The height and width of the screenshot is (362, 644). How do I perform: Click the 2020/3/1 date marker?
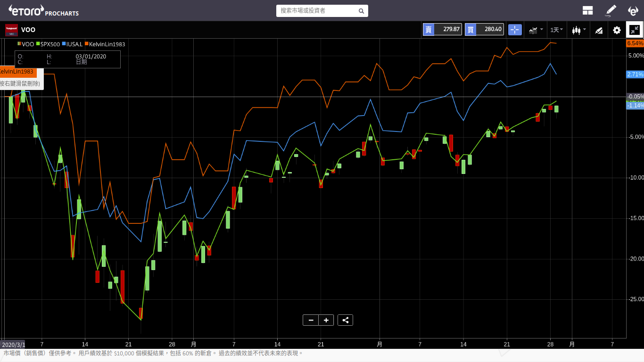click(x=13, y=344)
